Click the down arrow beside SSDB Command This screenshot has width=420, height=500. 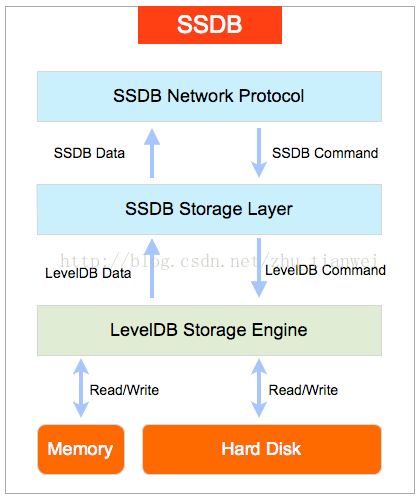coord(259,153)
